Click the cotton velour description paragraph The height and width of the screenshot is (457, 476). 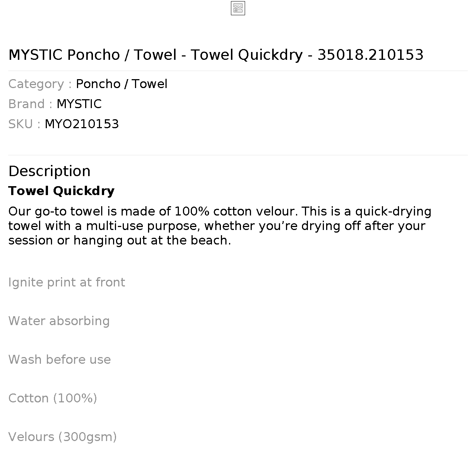(x=220, y=226)
